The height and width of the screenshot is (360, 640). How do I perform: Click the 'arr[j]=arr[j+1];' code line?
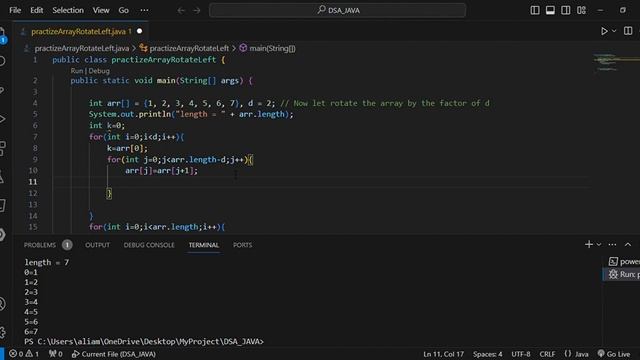pos(161,171)
